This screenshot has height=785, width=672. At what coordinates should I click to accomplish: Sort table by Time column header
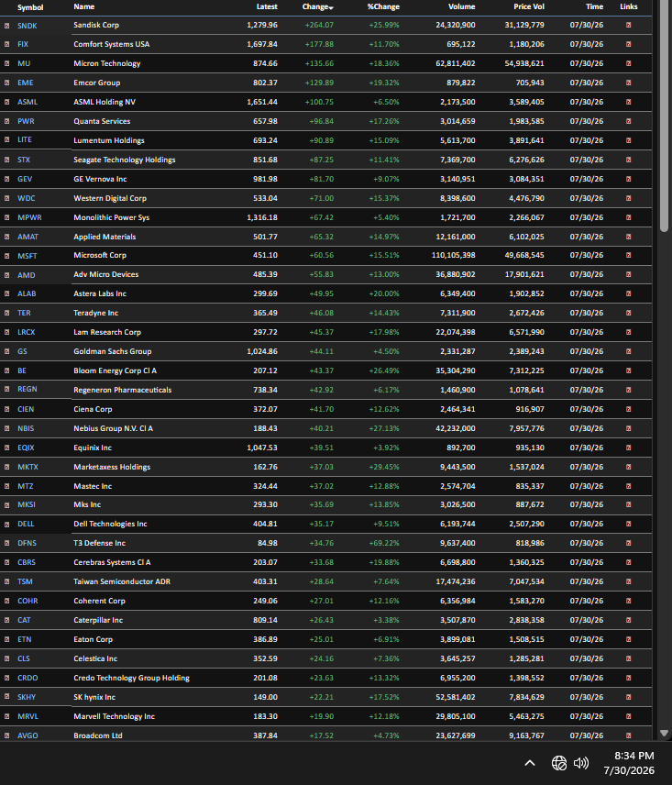pyautogui.click(x=594, y=6)
